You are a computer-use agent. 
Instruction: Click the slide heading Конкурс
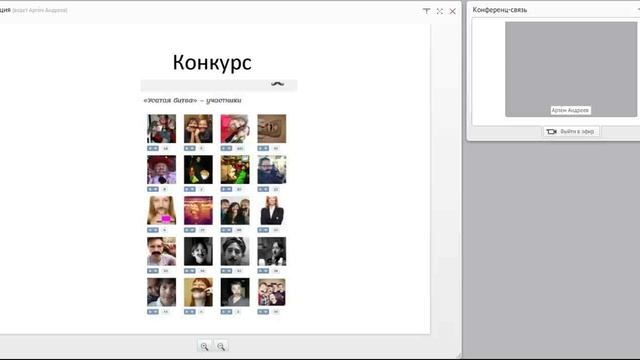[212, 62]
